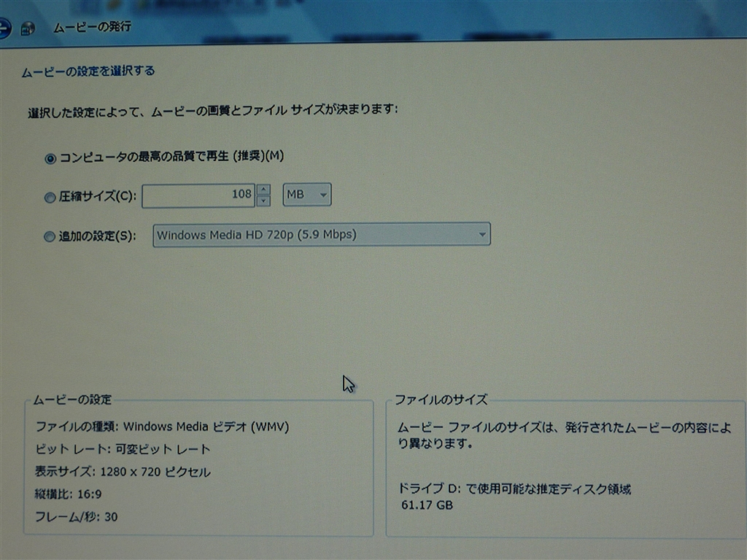The height and width of the screenshot is (560, 747).
Task: Click the sentence starting '選択した設定によって'
Action: point(212,112)
